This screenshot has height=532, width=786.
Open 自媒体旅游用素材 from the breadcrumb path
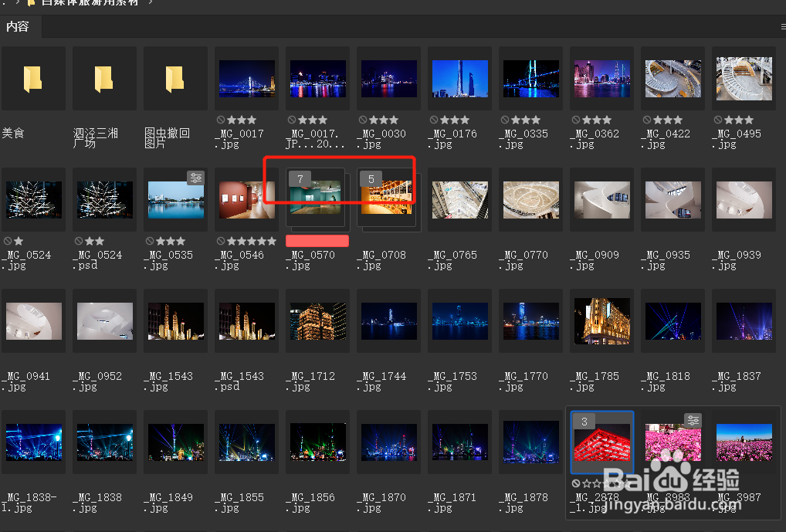91,3
